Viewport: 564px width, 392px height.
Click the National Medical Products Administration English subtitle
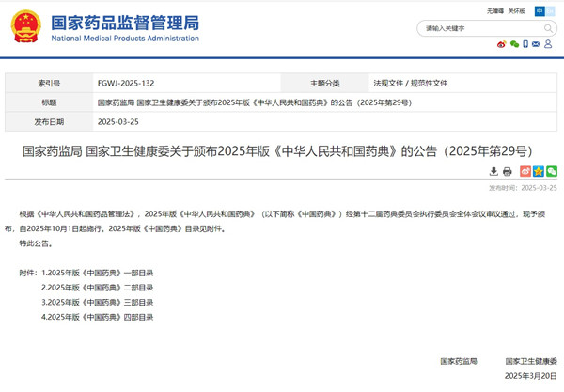tap(125, 39)
